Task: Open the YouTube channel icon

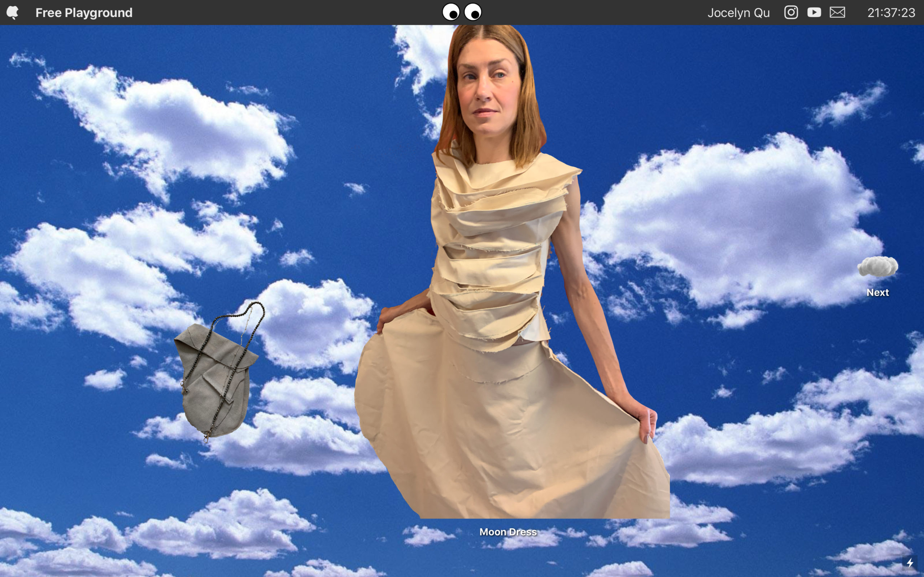Action: click(814, 13)
